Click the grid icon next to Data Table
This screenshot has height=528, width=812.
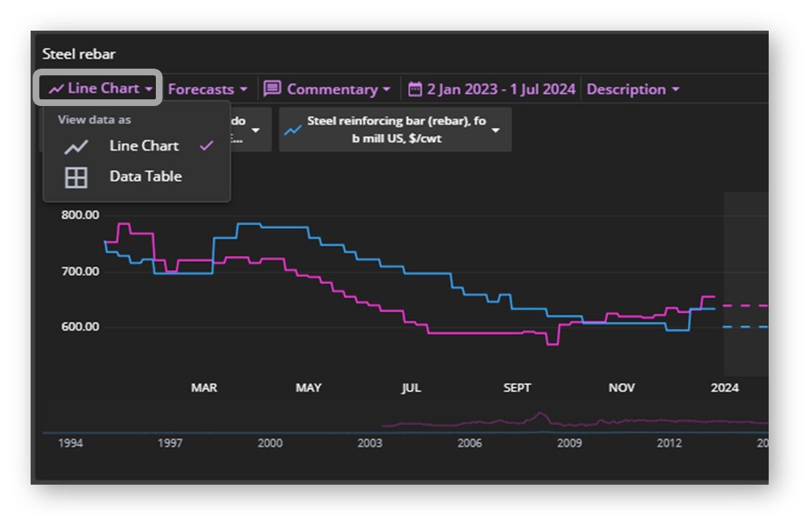point(76,177)
